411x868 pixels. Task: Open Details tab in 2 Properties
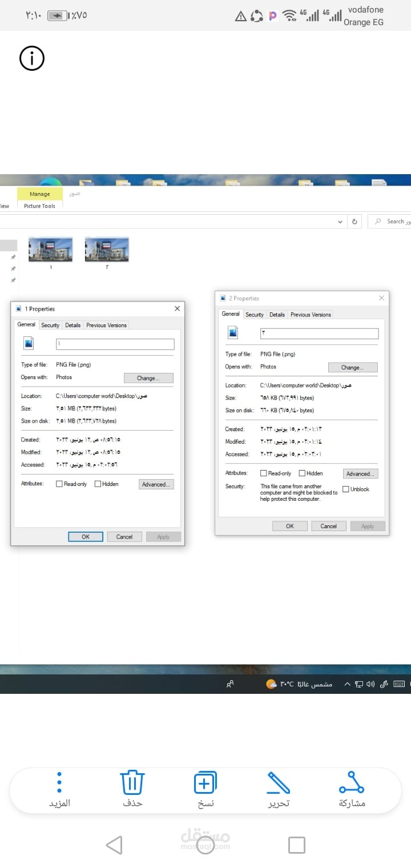(277, 315)
